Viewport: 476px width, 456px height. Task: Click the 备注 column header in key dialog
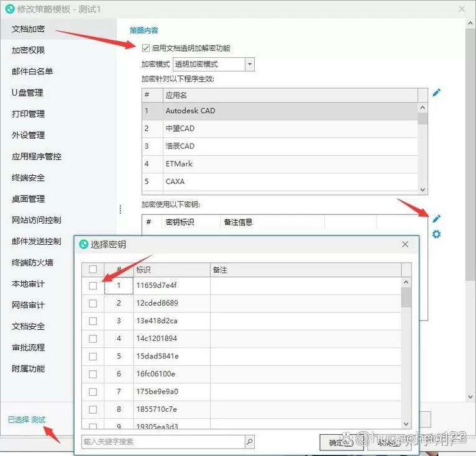[x=306, y=270]
